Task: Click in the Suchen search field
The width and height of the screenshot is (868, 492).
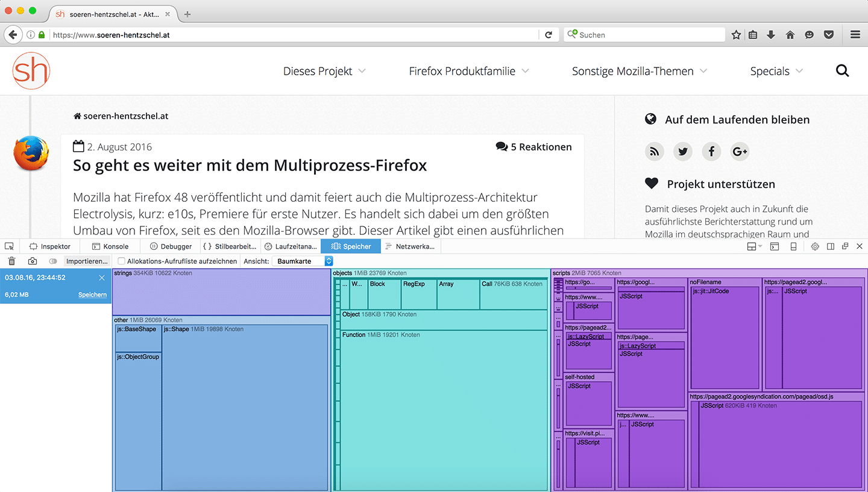Action: tap(648, 35)
